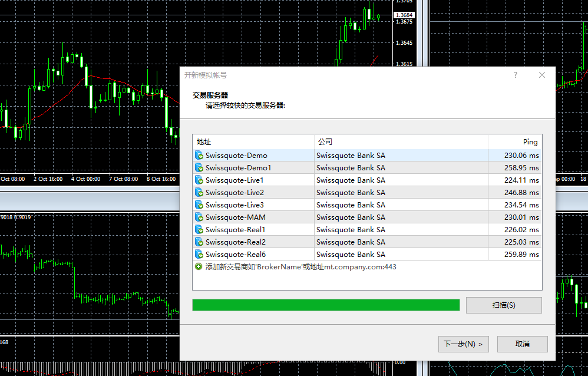
Task: Click the add new broker text entry
Action: click(300, 267)
